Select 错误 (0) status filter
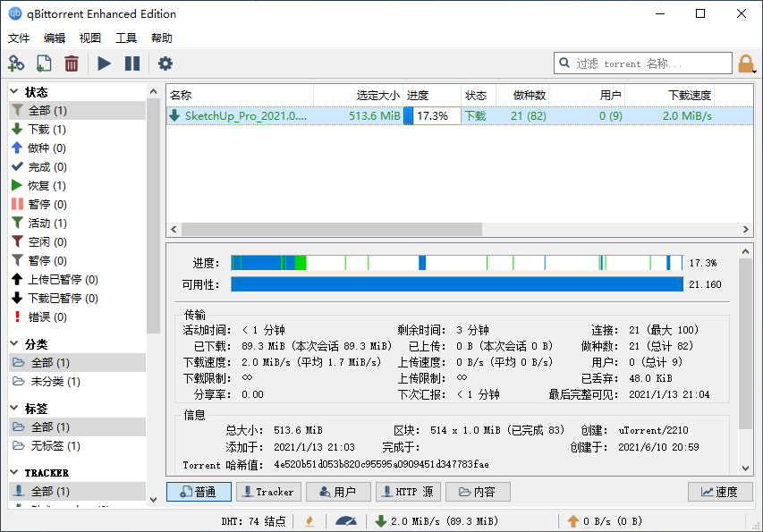The width and height of the screenshot is (763, 532). tap(77, 317)
